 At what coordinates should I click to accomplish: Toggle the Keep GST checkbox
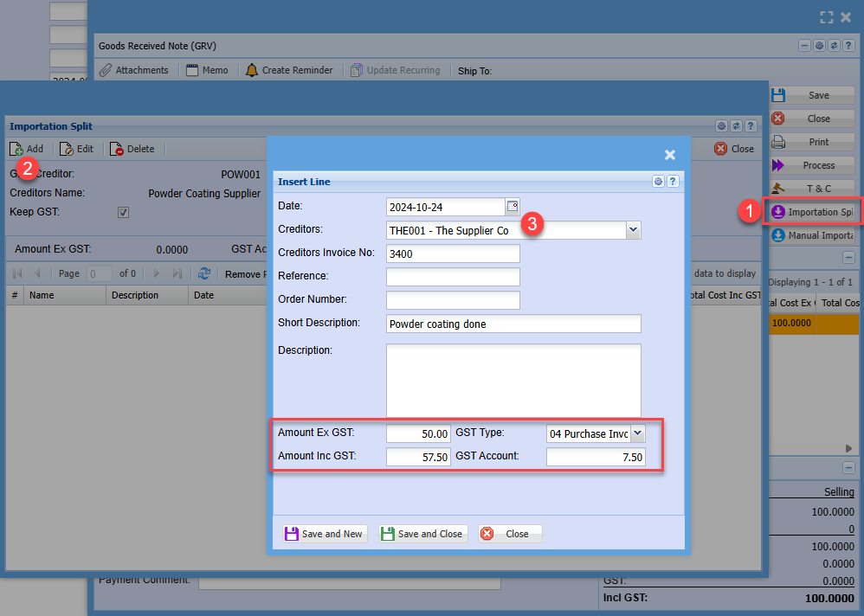123,212
